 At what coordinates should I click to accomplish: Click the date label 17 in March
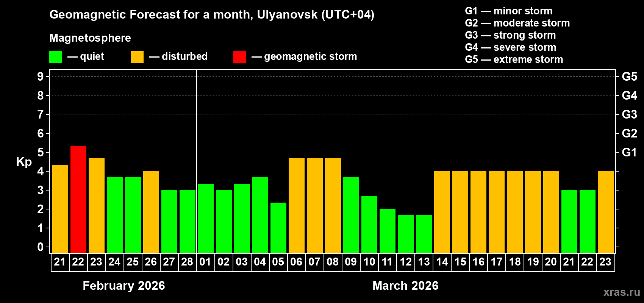496,262
